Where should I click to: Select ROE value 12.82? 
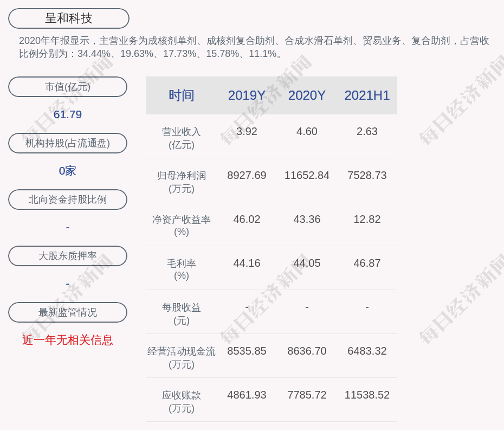tap(367, 220)
